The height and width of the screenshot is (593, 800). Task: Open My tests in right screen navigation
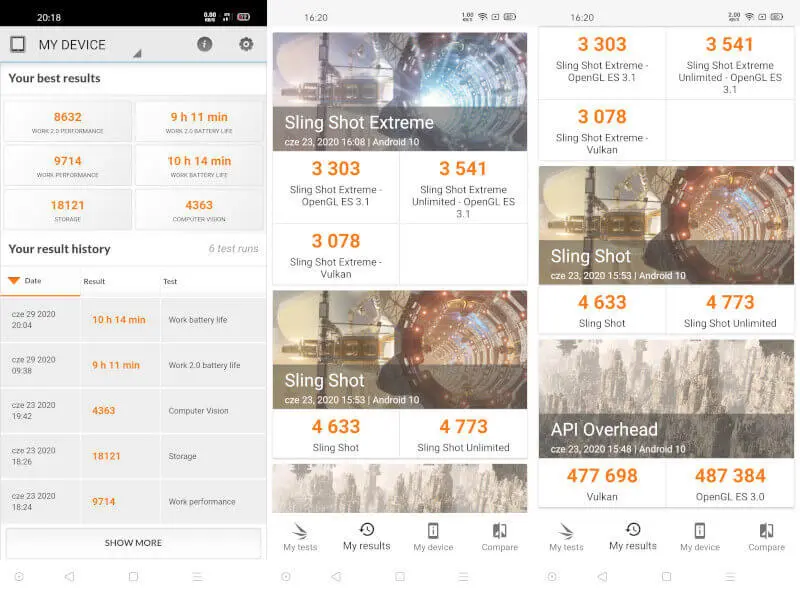pos(566,536)
